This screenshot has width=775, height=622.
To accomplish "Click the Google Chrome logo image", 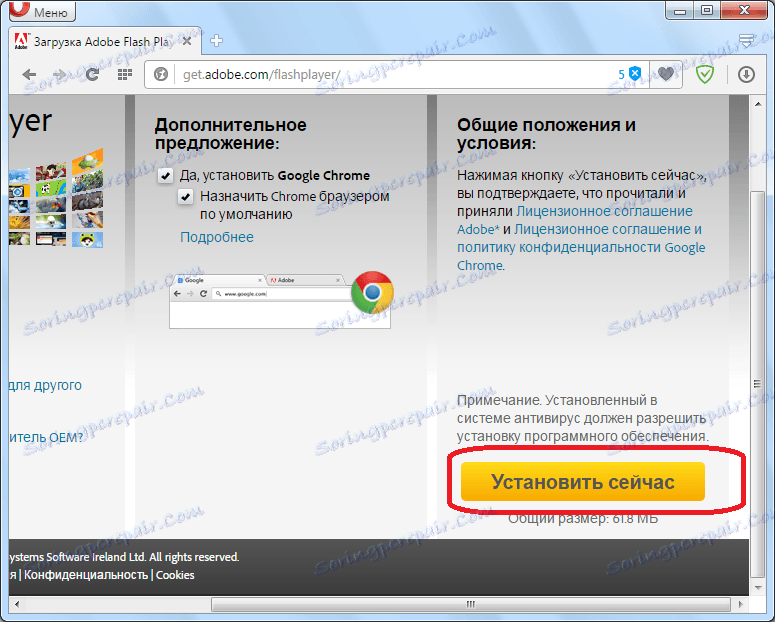I will tap(372, 292).
